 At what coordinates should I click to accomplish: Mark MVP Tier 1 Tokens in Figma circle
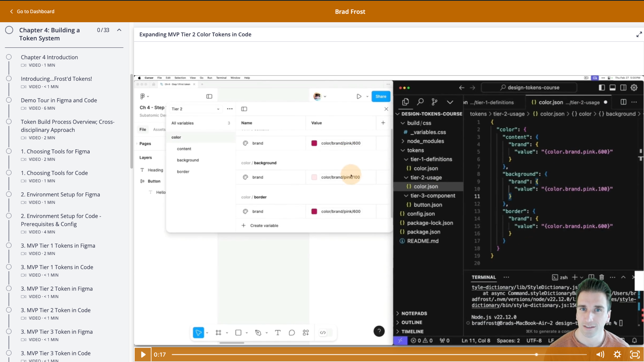(x=9, y=245)
